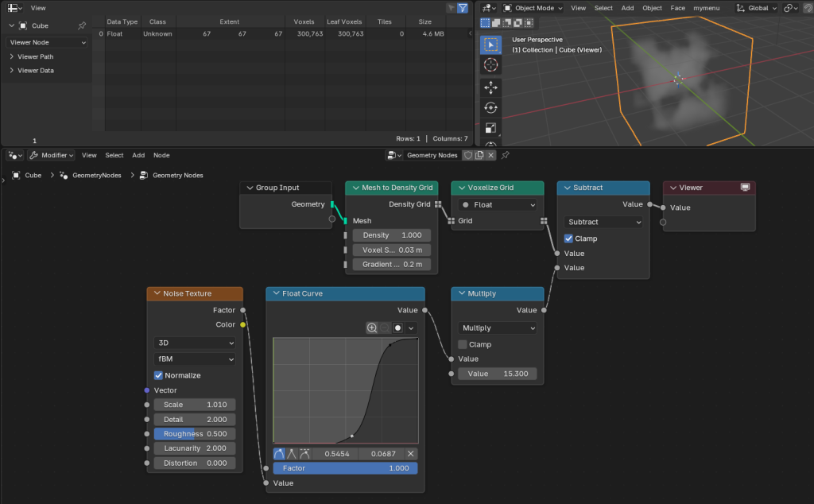Select the Rotate tool
The image size is (814, 504).
[490, 109]
